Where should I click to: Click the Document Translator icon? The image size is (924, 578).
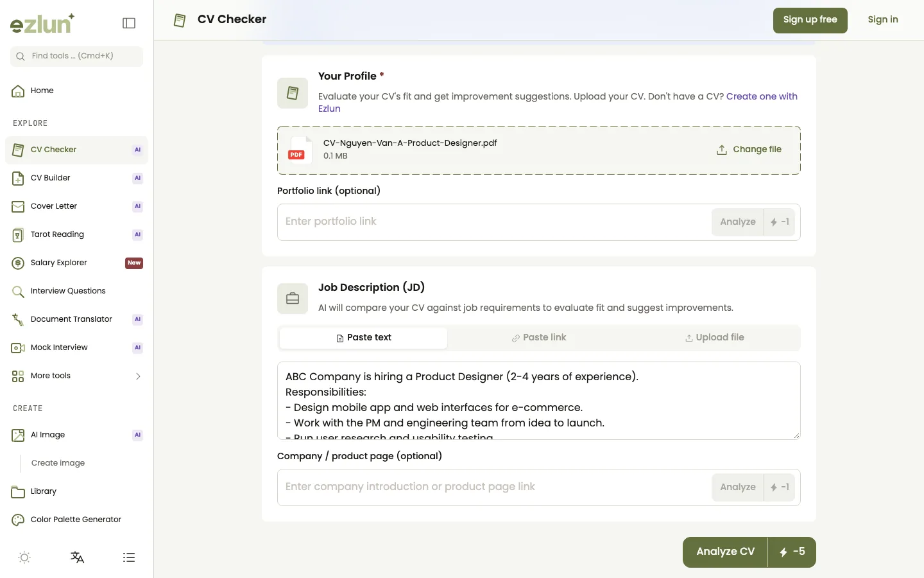[18, 319]
